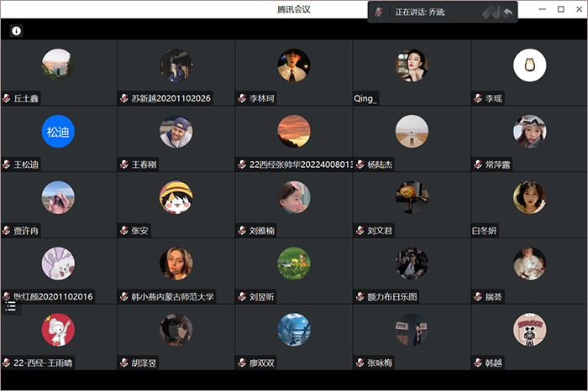Select Qing_ participant's avatar
The image size is (588, 391).
click(412, 65)
